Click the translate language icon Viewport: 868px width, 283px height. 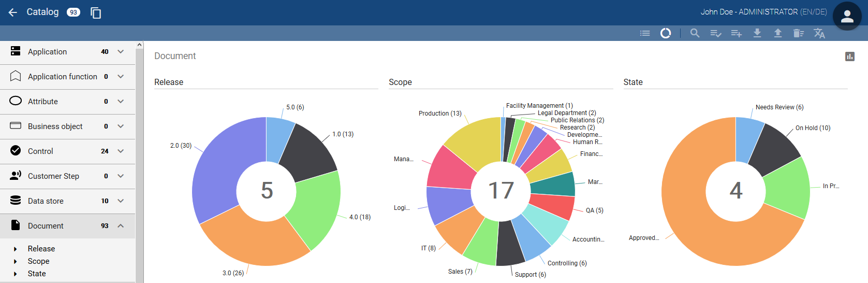[819, 33]
